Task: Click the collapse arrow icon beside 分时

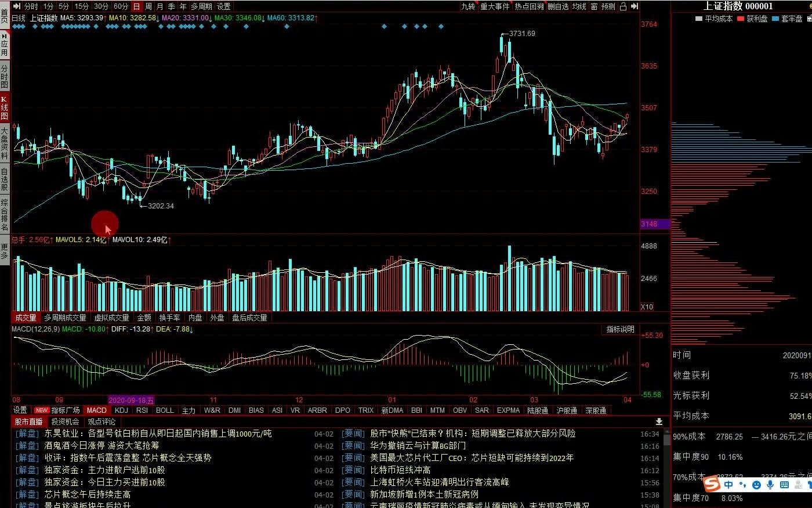Action: click(17, 6)
